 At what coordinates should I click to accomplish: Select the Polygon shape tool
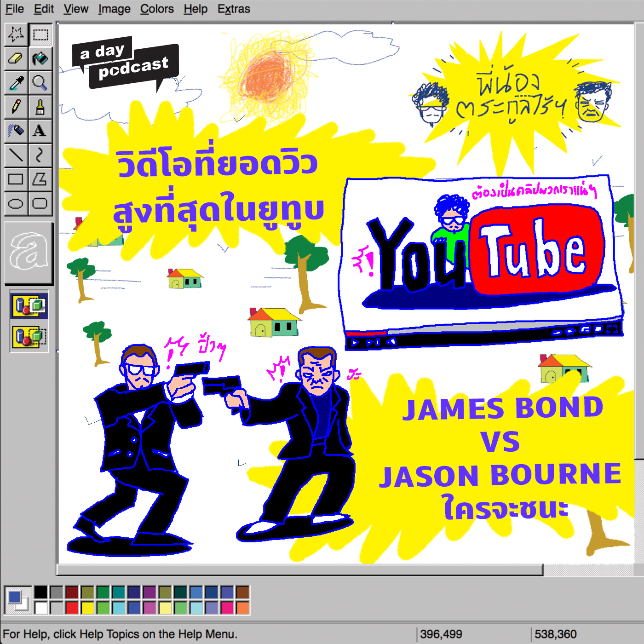pyautogui.click(x=40, y=179)
